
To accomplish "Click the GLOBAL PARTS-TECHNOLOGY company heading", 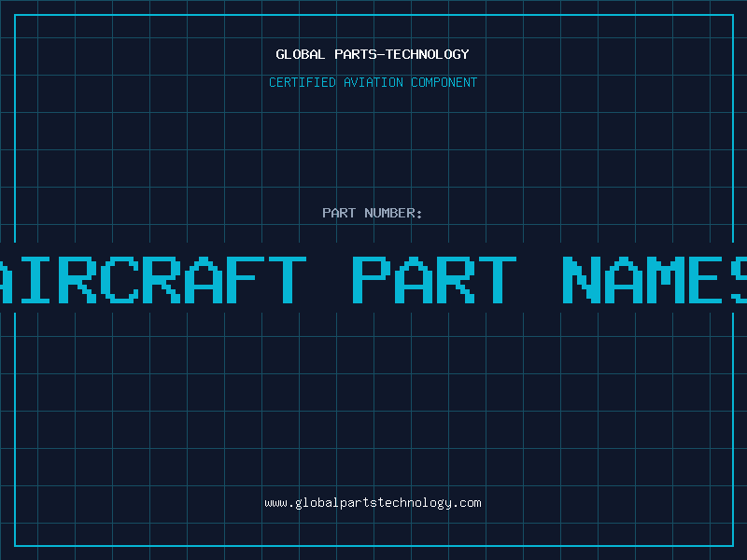I will pyautogui.click(x=373, y=54).
